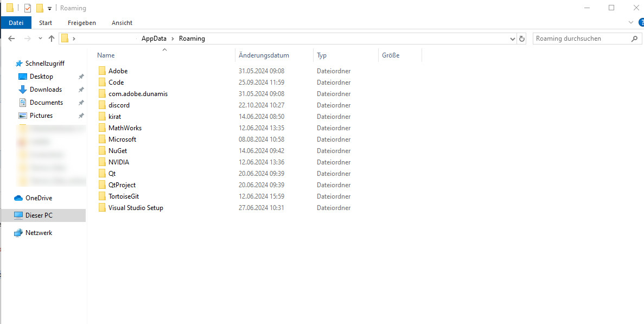Open Pictures in the navigation pane
This screenshot has width=644, height=324.
coord(41,116)
